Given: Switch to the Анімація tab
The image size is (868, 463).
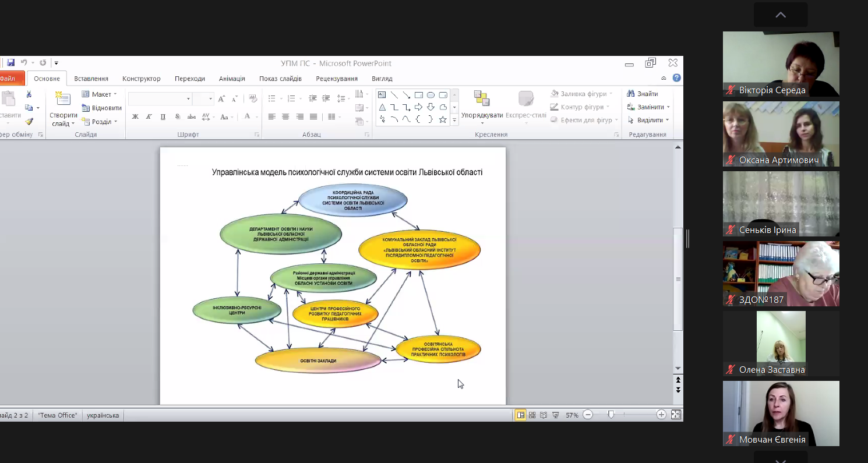Looking at the screenshot, I should 232,79.
